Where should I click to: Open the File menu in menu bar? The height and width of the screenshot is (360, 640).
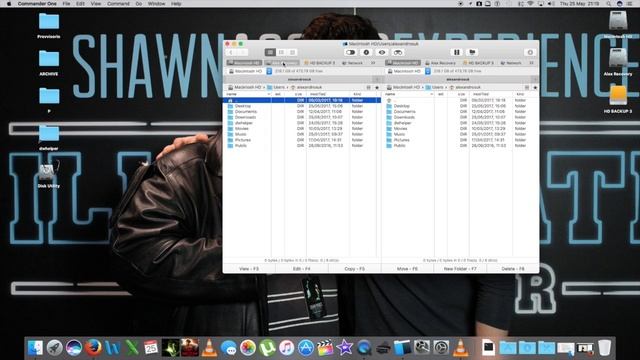point(66,4)
